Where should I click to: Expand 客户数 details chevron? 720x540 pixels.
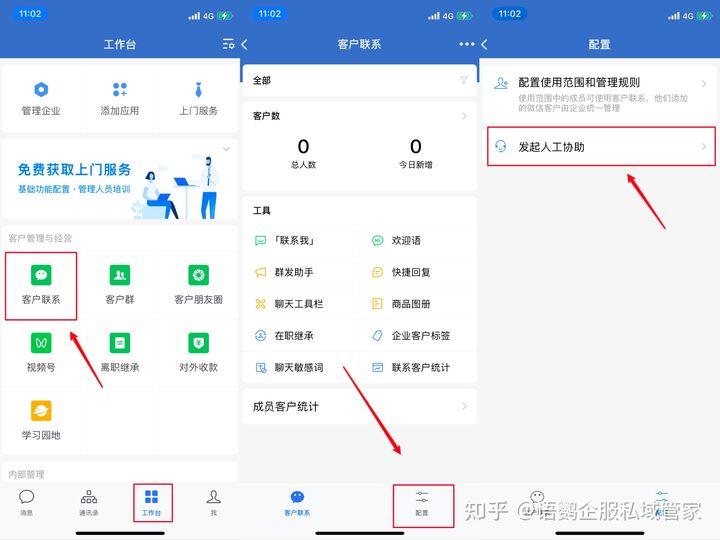(x=464, y=116)
